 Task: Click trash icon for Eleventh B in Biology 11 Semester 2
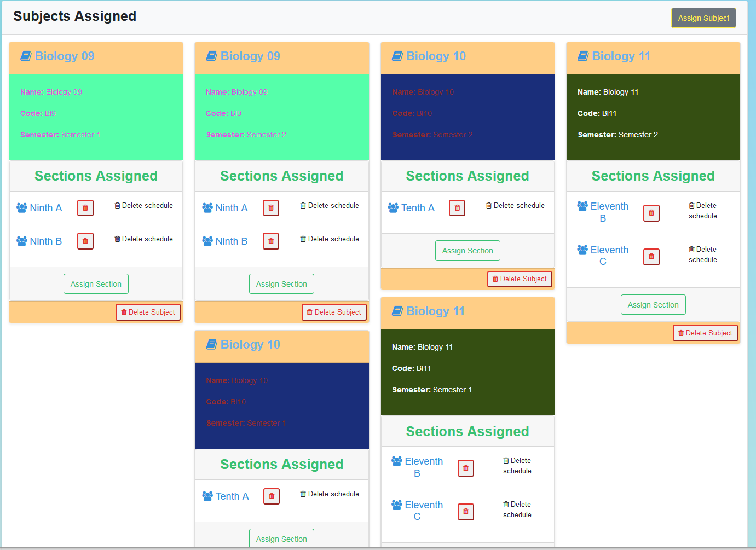[651, 213]
